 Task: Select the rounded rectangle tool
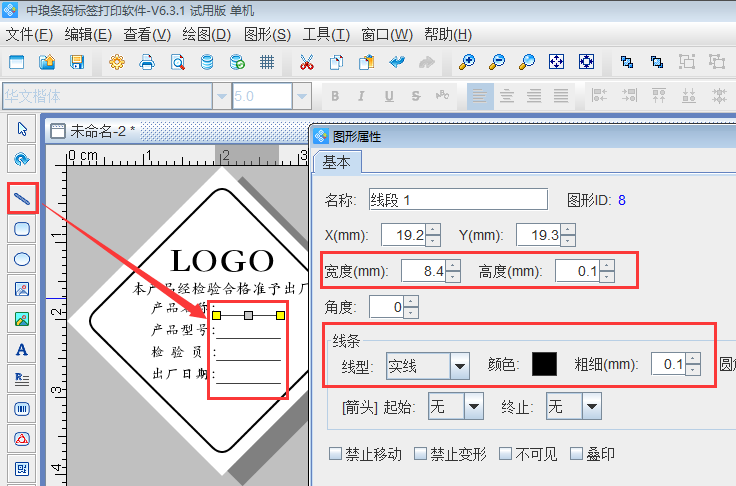[22, 228]
